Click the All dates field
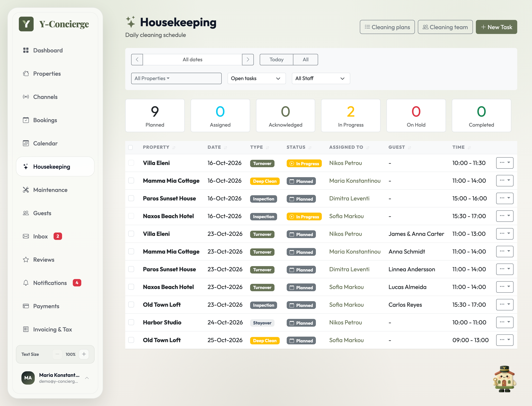This screenshot has height=406, width=532. click(192, 59)
